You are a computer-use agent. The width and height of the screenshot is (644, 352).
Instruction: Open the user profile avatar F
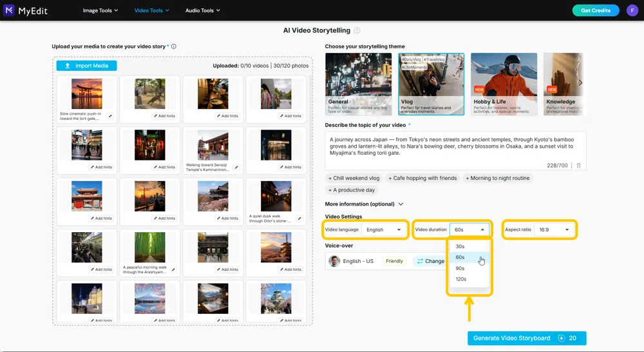(x=632, y=10)
